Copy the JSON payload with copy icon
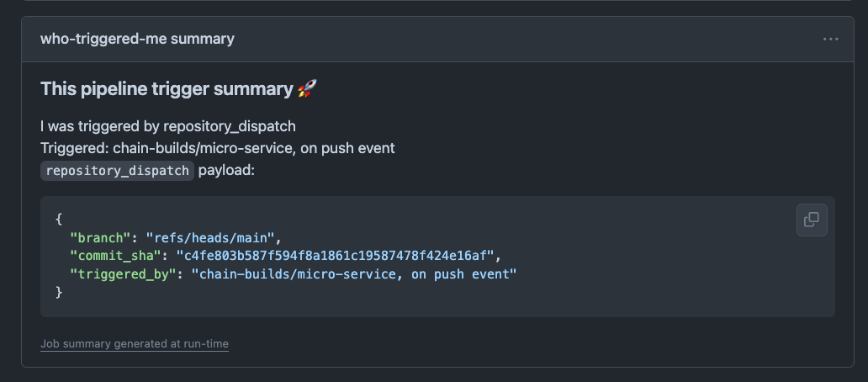 click(x=812, y=220)
